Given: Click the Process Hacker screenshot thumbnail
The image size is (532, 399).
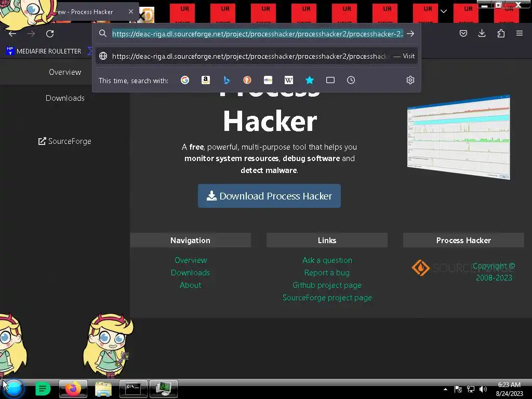Looking at the screenshot, I should pyautogui.click(x=459, y=137).
